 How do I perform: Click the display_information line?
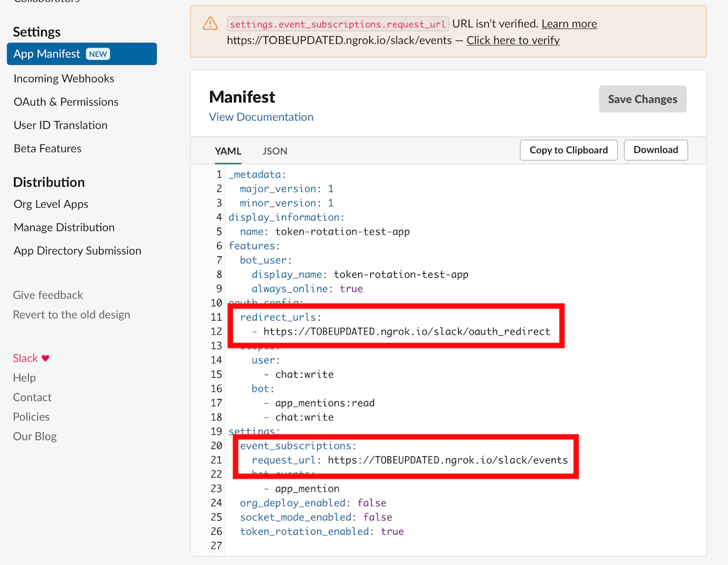tap(287, 217)
